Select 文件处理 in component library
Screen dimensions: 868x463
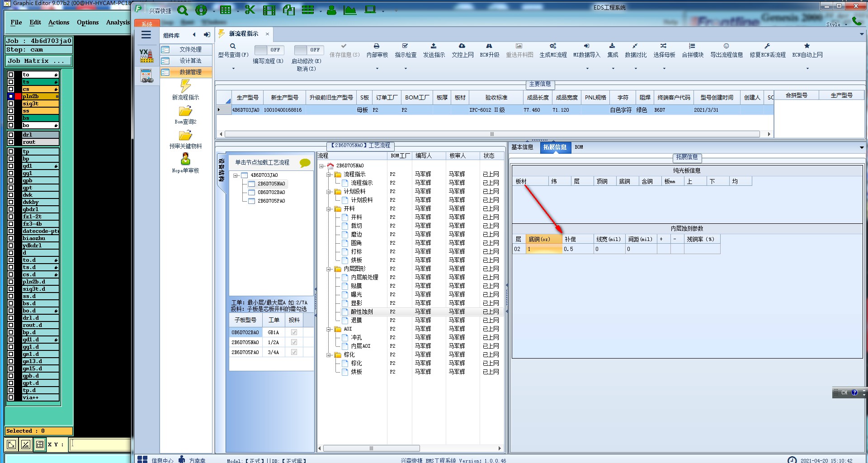point(186,49)
